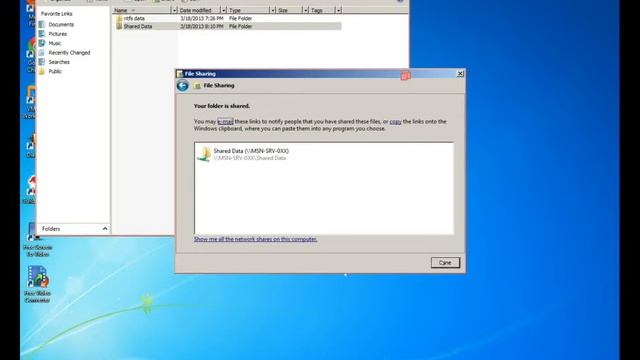This screenshot has width=640, height=360.
Task: Click the File Sharing title bar icon
Action: pos(180,74)
